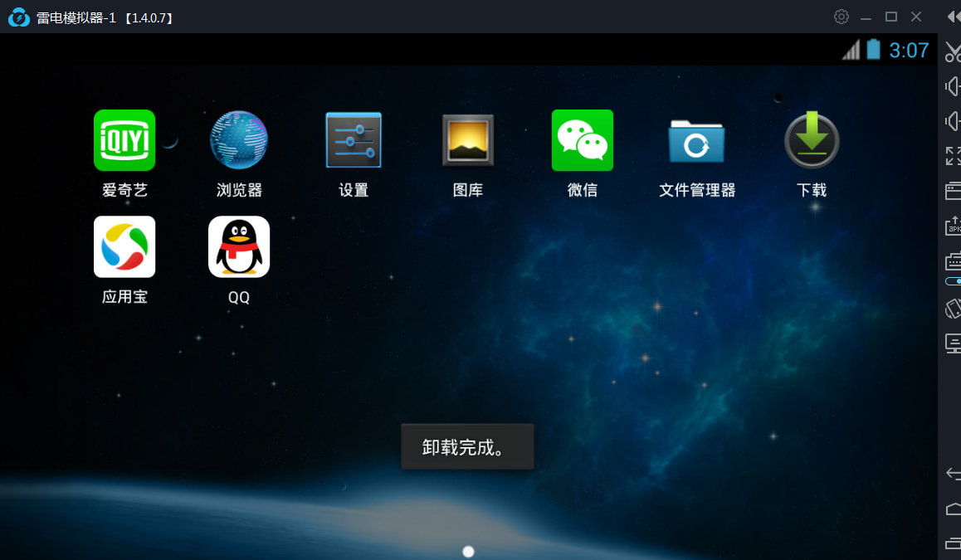The width and height of the screenshot is (961, 560).
Task: Launch WeChat (微信)
Action: [x=583, y=140]
